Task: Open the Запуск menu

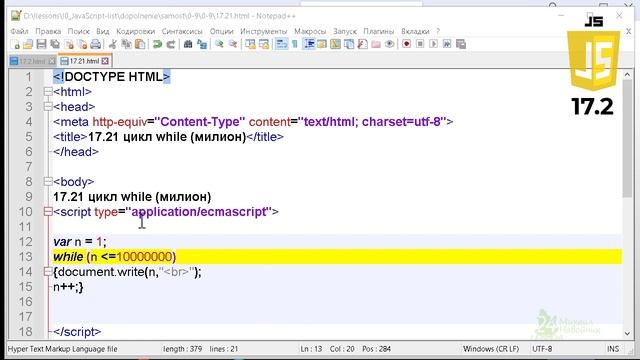Action: point(344,31)
